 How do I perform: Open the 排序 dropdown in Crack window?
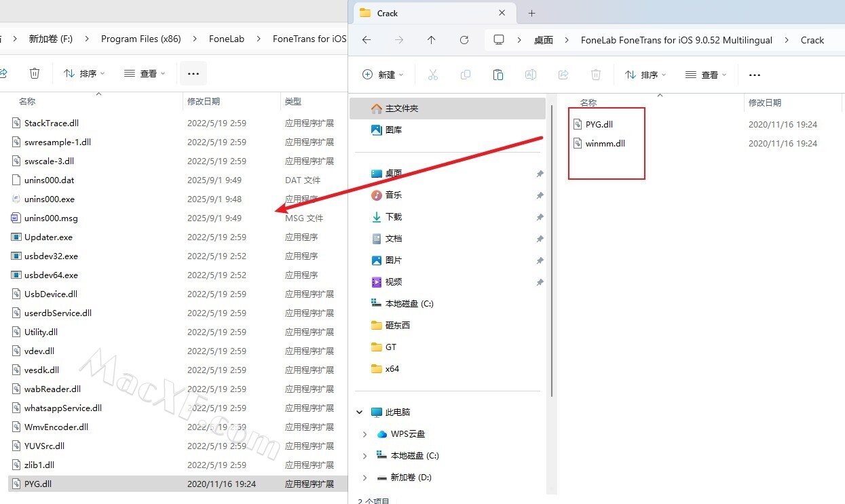coord(646,75)
